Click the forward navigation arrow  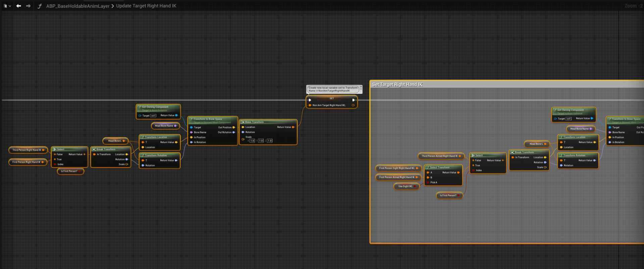pos(29,6)
